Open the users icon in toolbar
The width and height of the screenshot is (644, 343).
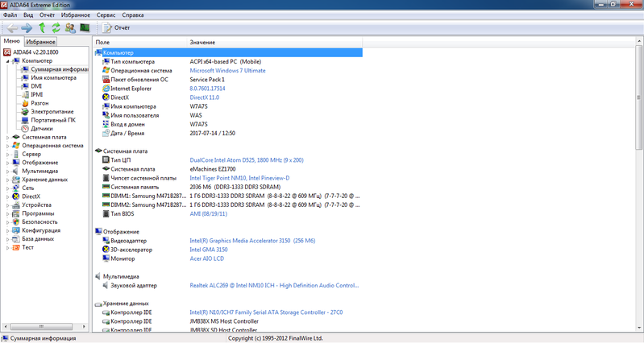click(70, 28)
